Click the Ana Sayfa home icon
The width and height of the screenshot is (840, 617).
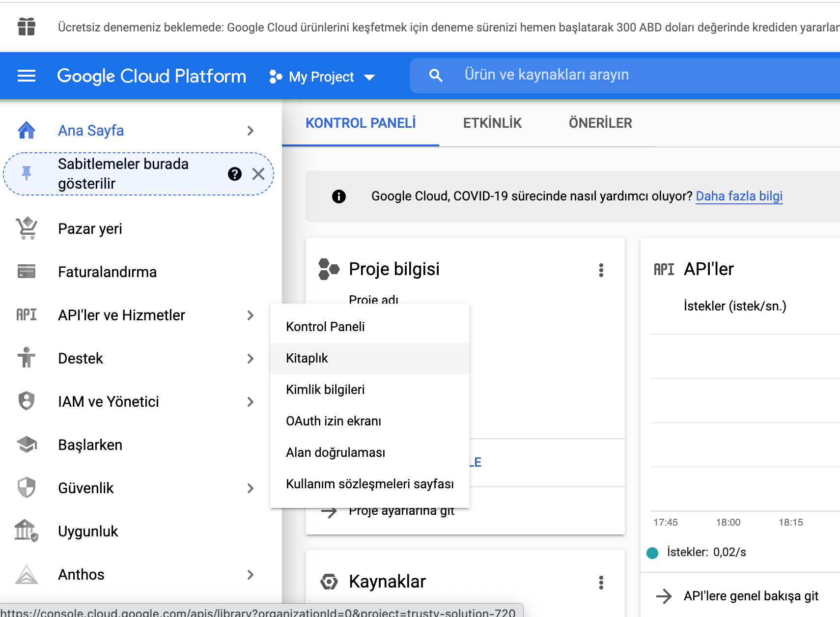(x=27, y=130)
